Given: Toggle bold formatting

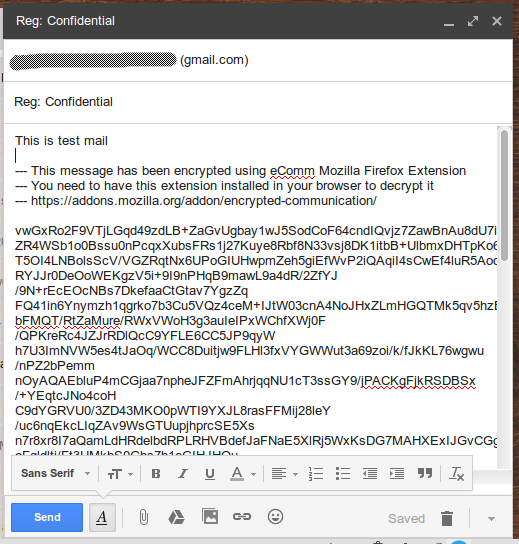Looking at the screenshot, I should point(156,474).
